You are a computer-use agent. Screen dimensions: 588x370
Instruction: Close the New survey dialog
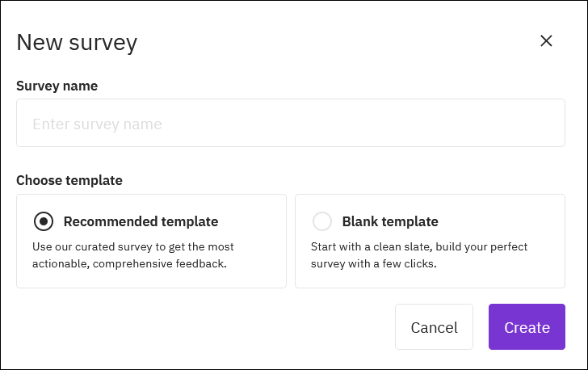(x=546, y=41)
